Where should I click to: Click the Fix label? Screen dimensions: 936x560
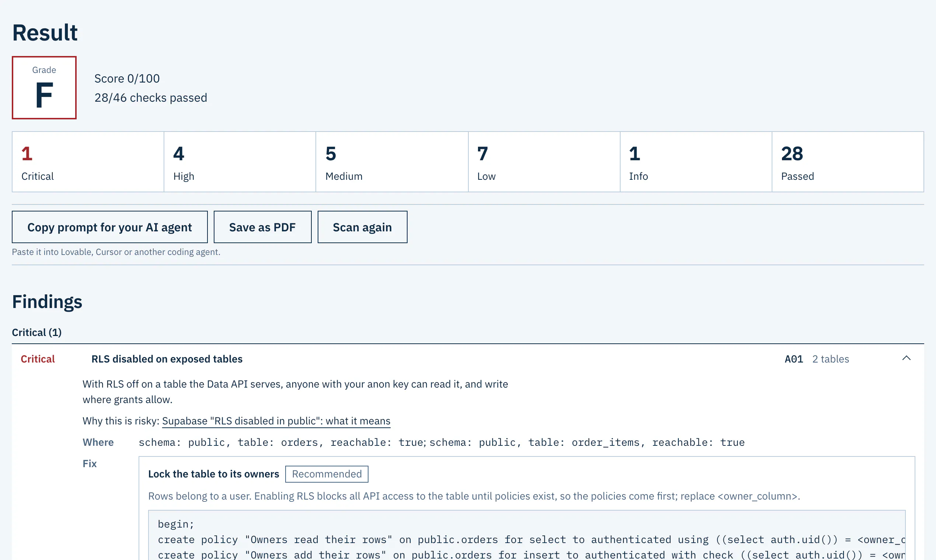90,463
